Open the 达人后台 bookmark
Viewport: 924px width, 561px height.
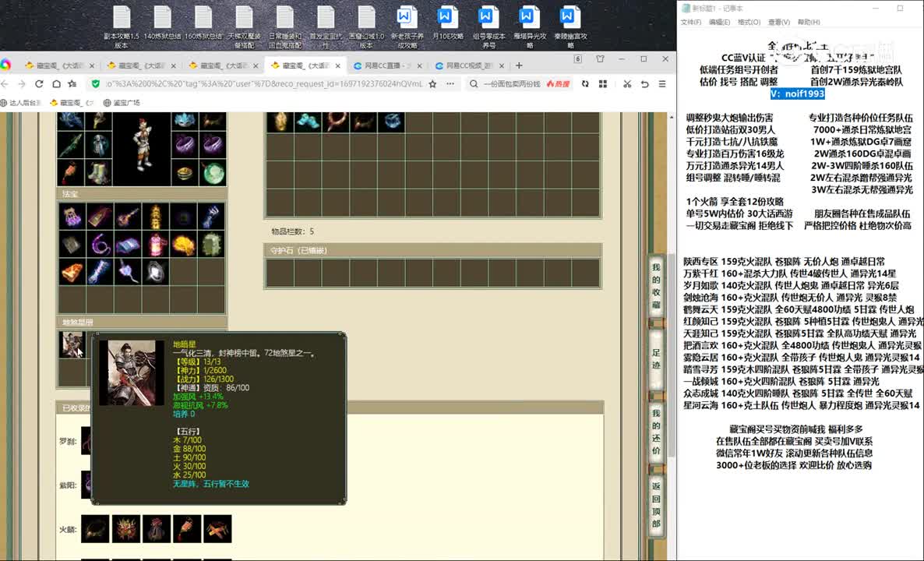click(21, 103)
